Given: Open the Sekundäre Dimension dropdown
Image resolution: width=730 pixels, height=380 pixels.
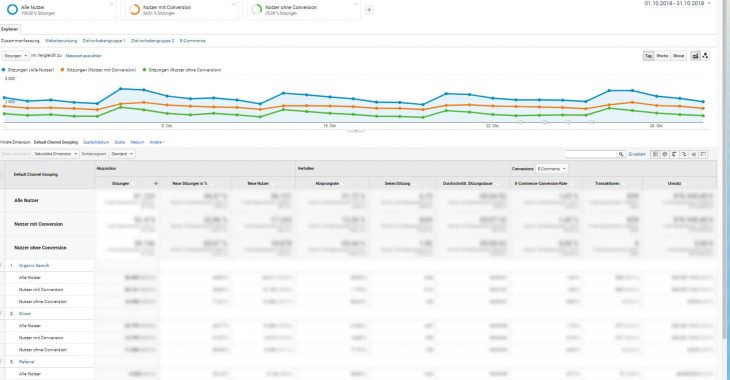Looking at the screenshot, I should [55, 154].
